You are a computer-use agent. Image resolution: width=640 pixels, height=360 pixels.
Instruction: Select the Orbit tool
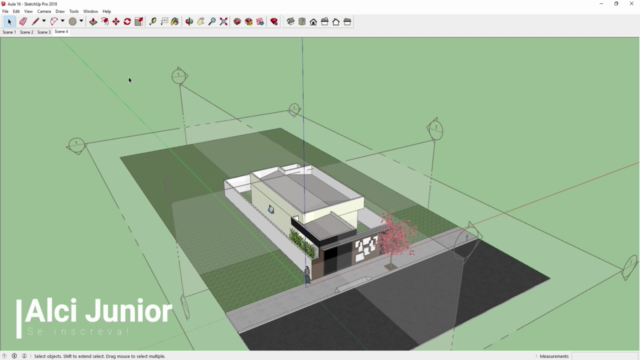pyautogui.click(x=189, y=22)
